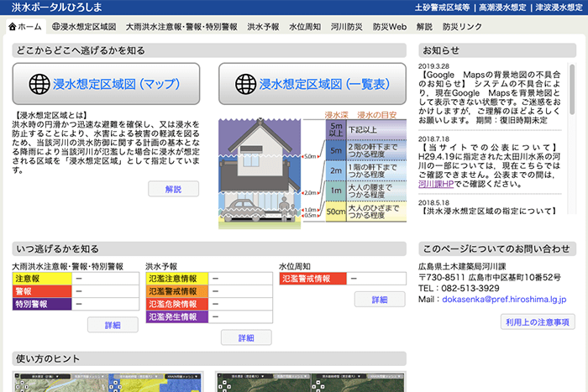This screenshot has width=588, height=392.
Task: Go to the 河川防災 tab
Action: click(345, 27)
